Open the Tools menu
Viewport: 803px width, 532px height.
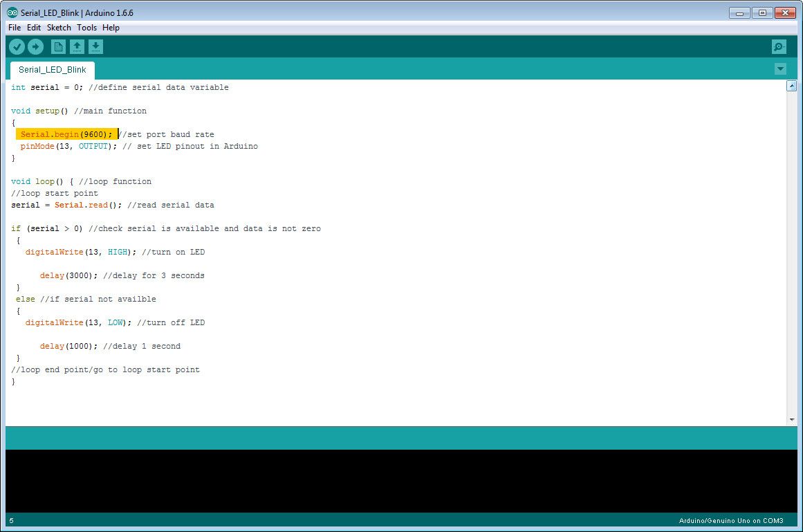pyautogui.click(x=86, y=28)
